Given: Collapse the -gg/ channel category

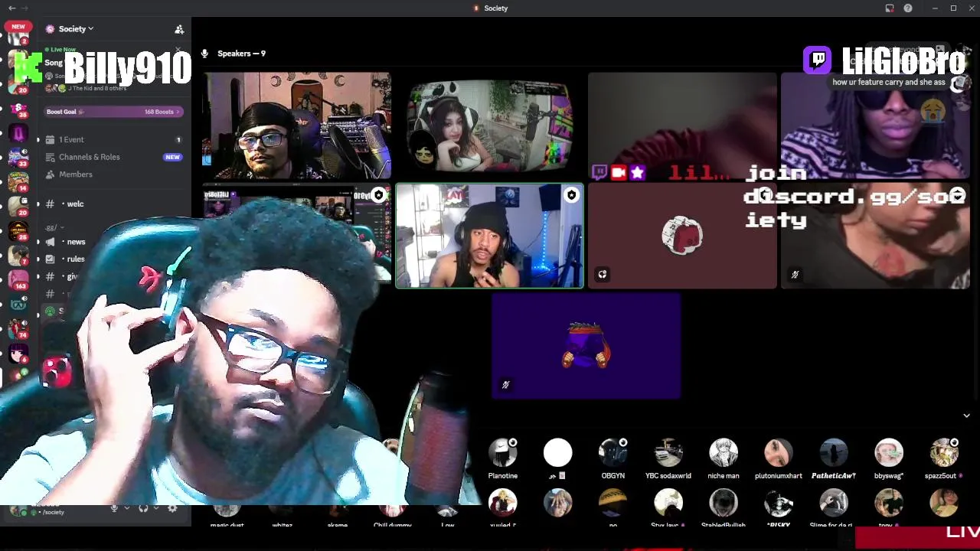Looking at the screenshot, I should tap(54, 228).
